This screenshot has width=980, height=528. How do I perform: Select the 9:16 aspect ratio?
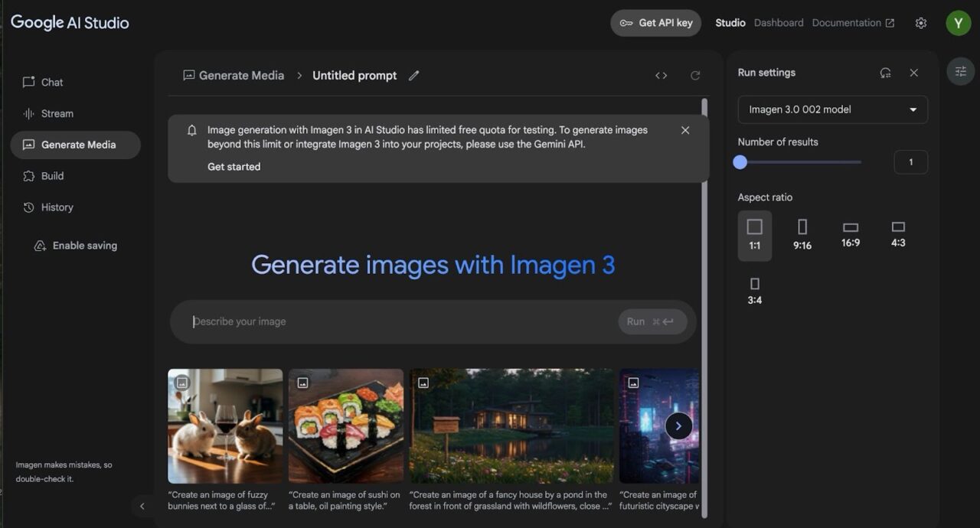[802, 236]
